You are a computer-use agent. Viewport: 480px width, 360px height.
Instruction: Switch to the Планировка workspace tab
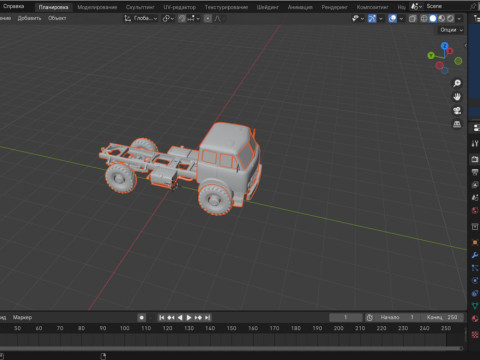pos(53,7)
